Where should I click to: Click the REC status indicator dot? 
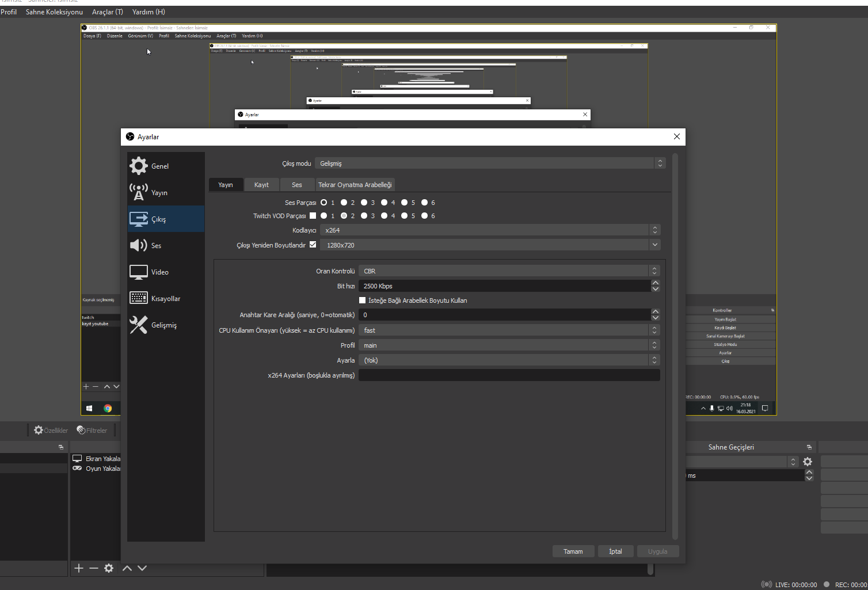point(827,584)
